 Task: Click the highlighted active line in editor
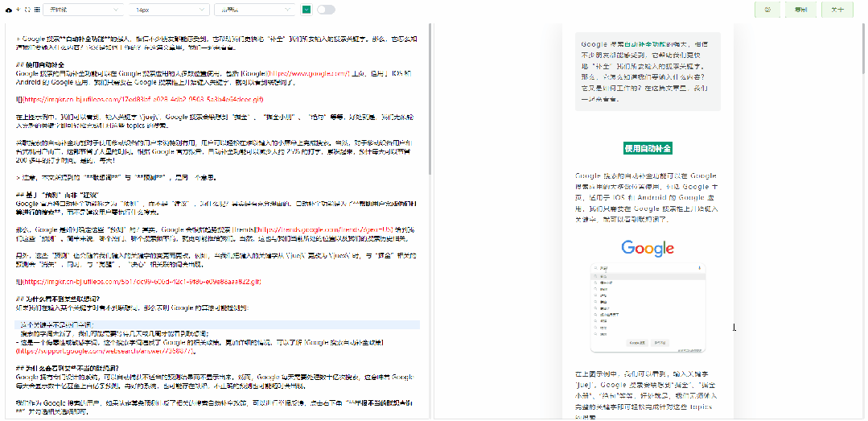[x=217, y=325]
